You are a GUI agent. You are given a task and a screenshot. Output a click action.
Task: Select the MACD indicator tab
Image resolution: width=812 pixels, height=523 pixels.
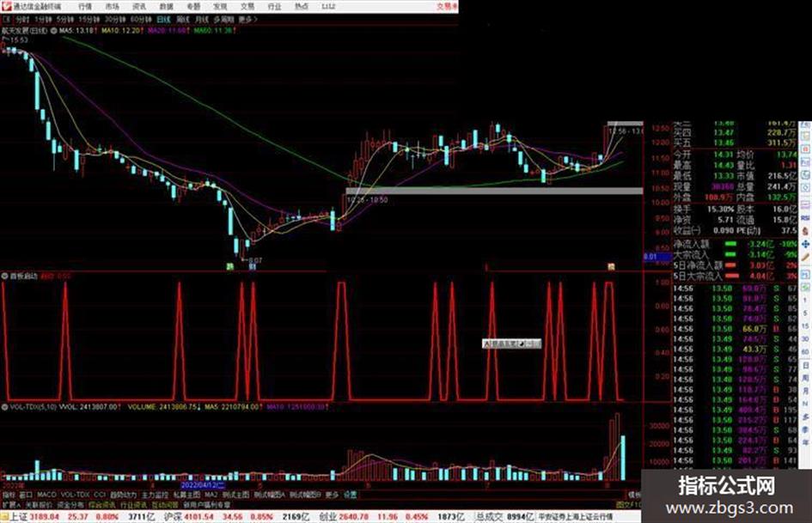[x=46, y=495]
